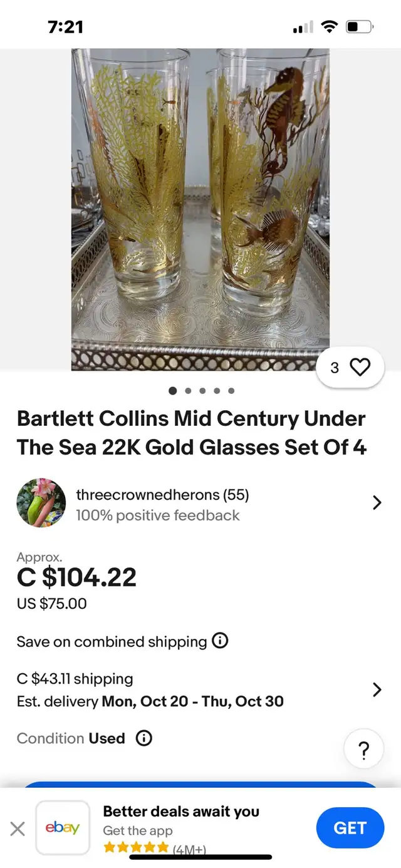Expand the shipping and delivery details chevron
Viewport: 401px width, 868px height.
coord(377,690)
